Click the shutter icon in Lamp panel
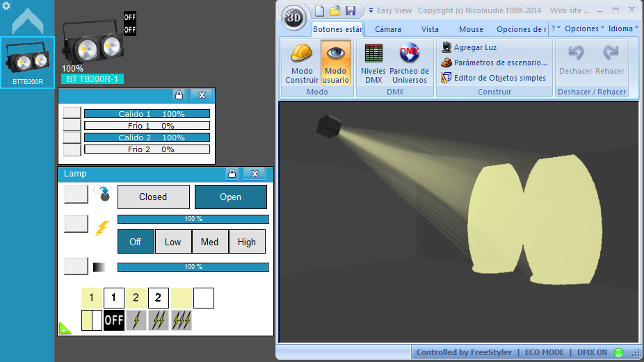The image size is (644, 362). point(102,193)
